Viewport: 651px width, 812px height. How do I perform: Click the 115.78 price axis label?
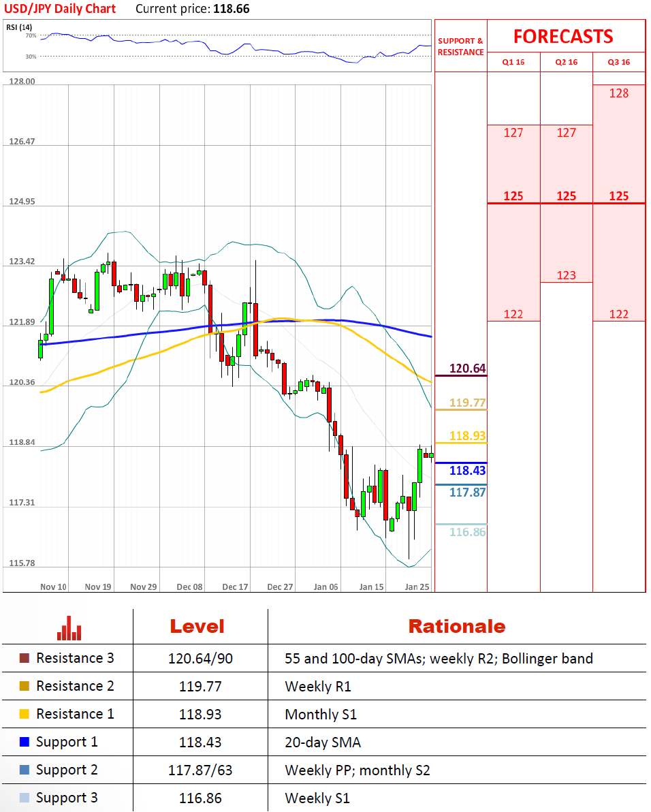point(22,563)
